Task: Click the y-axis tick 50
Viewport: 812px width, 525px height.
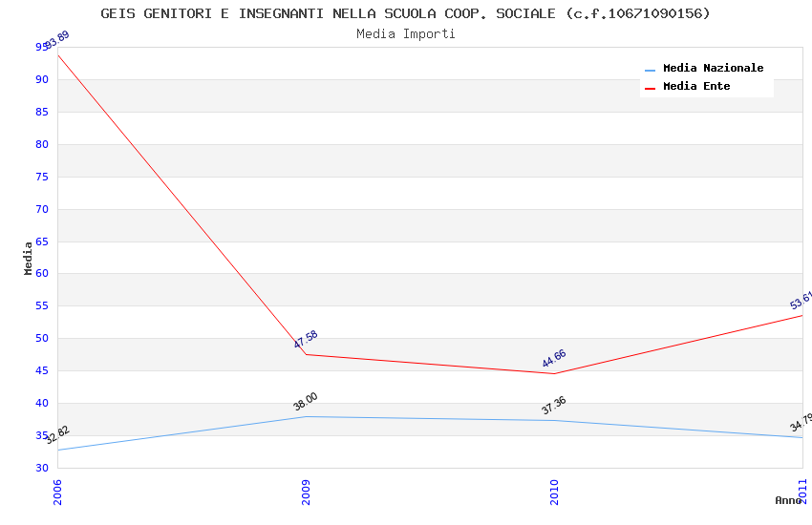Action: 42,338
